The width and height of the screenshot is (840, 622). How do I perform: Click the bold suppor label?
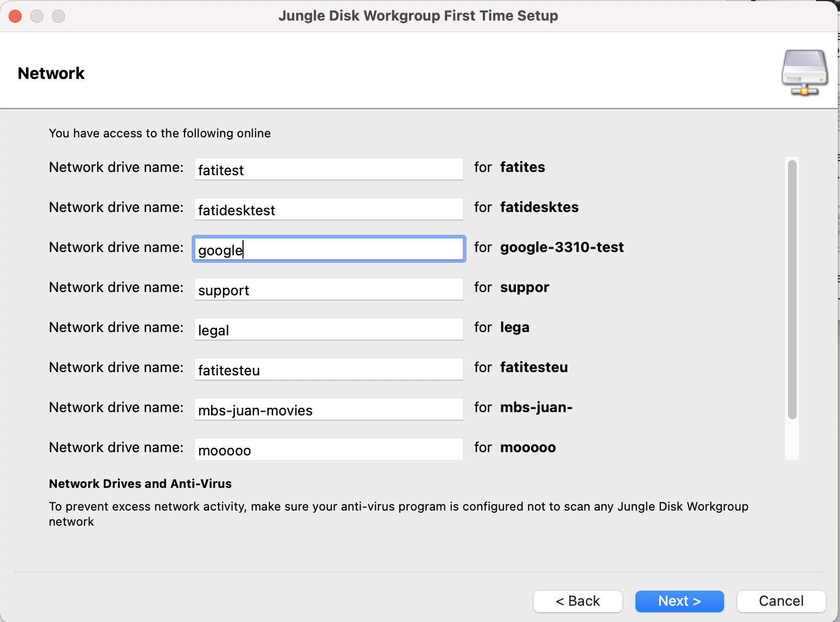[524, 287]
